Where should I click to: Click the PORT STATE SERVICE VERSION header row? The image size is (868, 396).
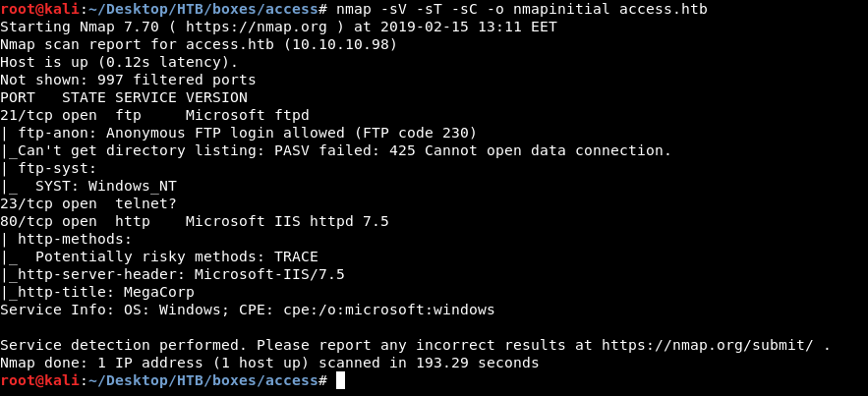124,97
